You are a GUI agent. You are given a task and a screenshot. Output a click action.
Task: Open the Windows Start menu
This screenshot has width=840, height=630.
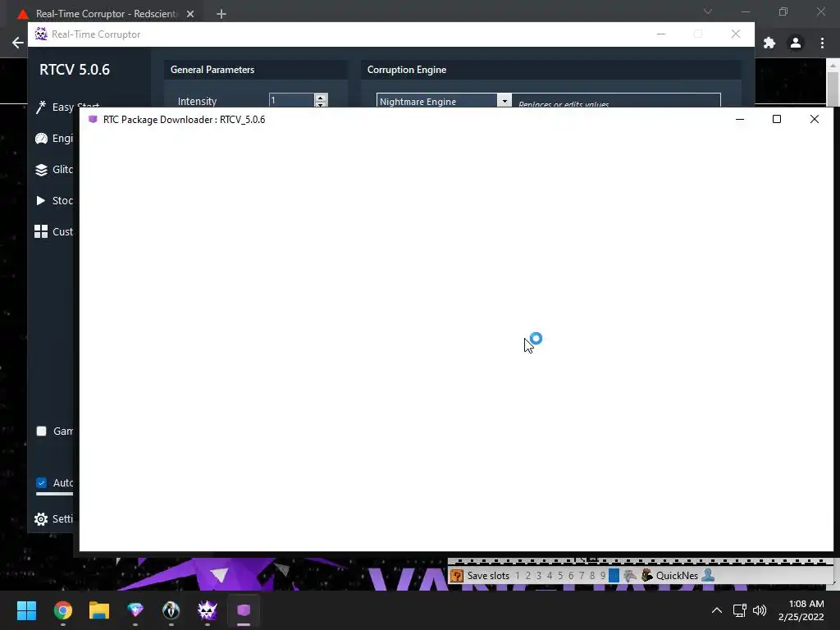point(26,610)
